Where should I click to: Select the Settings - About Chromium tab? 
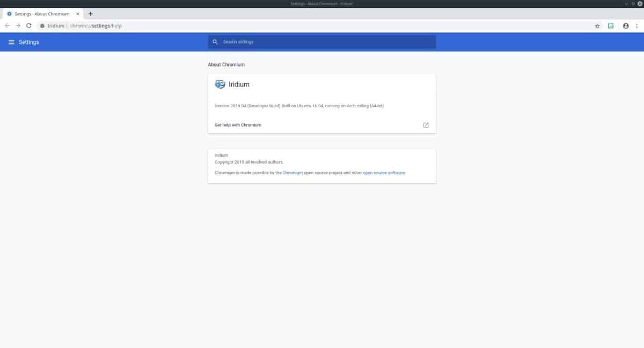point(40,13)
